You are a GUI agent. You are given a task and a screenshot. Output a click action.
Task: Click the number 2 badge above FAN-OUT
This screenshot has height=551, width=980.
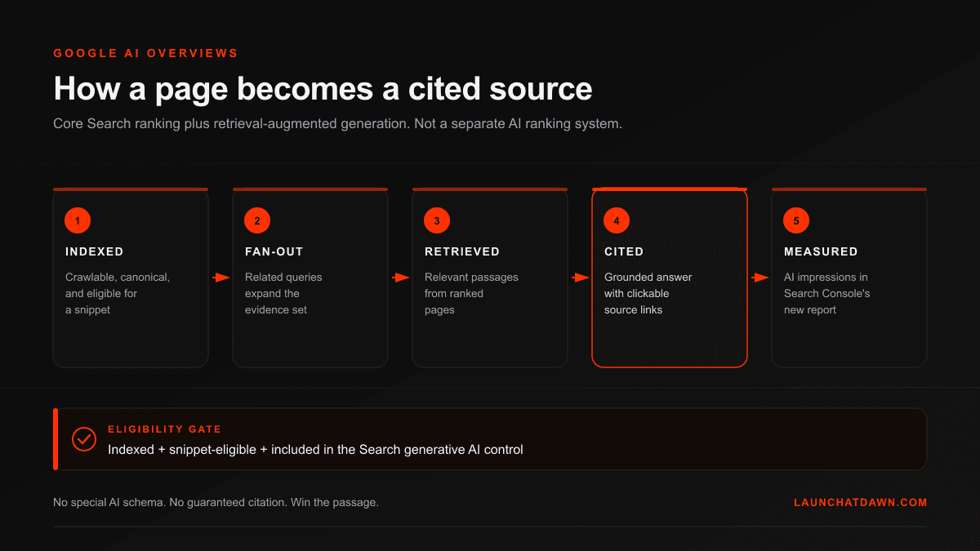click(257, 220)
